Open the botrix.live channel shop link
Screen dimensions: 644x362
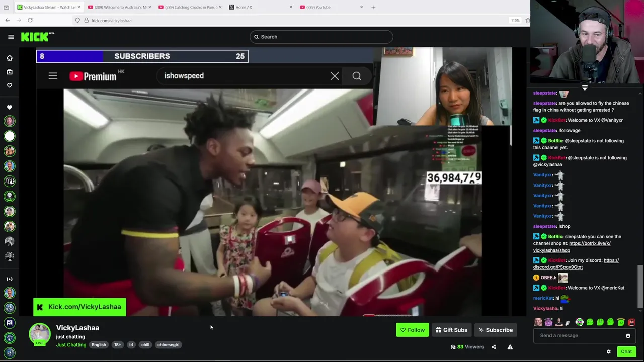572,247
